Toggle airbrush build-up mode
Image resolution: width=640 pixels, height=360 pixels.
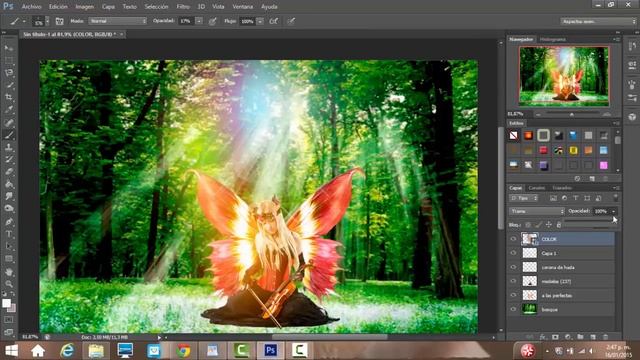(273, 21)
